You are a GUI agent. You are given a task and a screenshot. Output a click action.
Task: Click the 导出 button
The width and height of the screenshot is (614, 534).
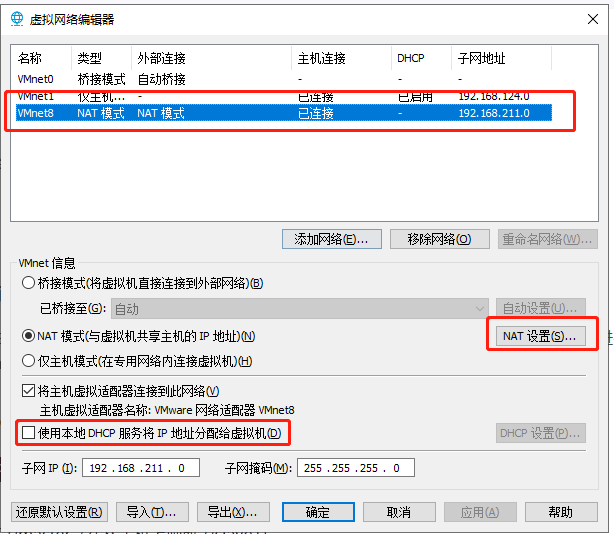233,512
